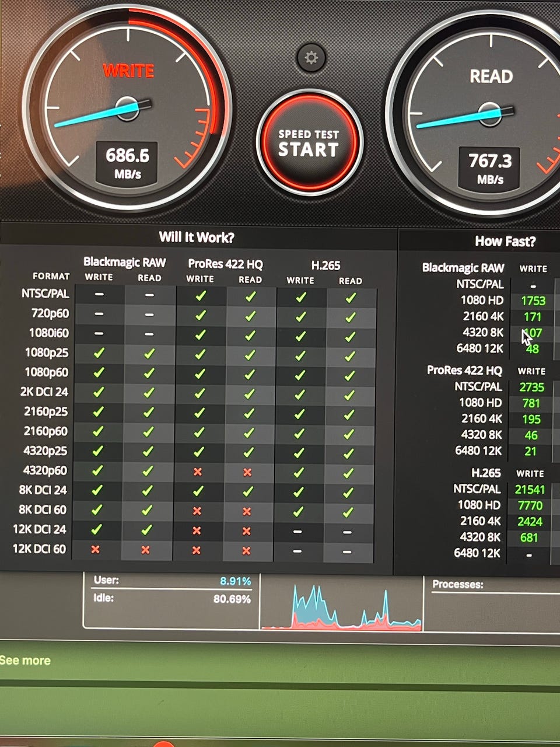Click the 1080p25 format row label
The height and width of the screenshot is (747, 560).
47,352
